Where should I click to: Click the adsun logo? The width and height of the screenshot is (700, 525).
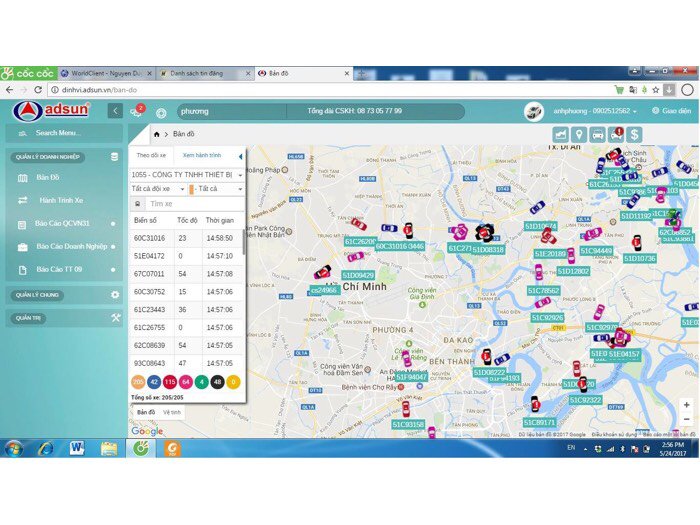coord(51,110)
